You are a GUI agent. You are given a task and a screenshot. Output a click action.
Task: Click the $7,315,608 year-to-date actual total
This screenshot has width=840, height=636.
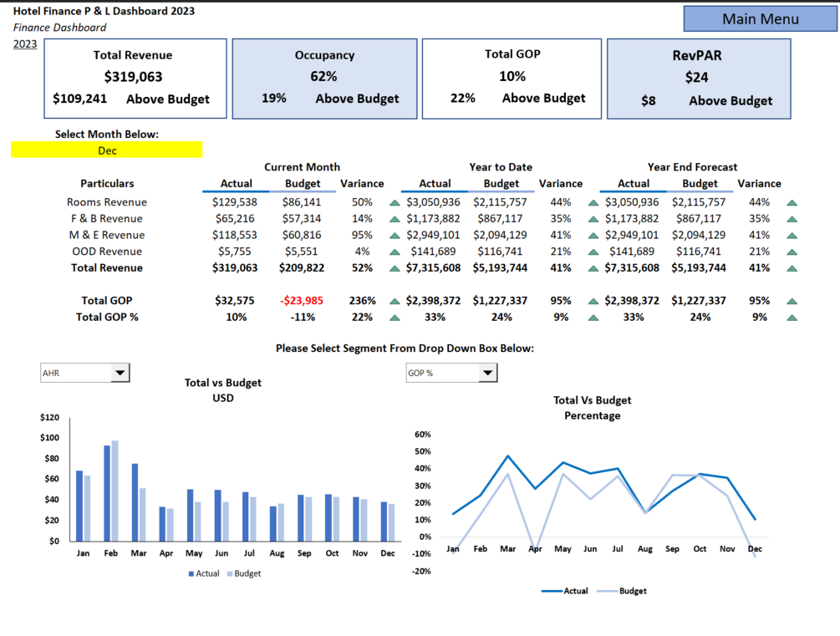click(x=433, y=268)
